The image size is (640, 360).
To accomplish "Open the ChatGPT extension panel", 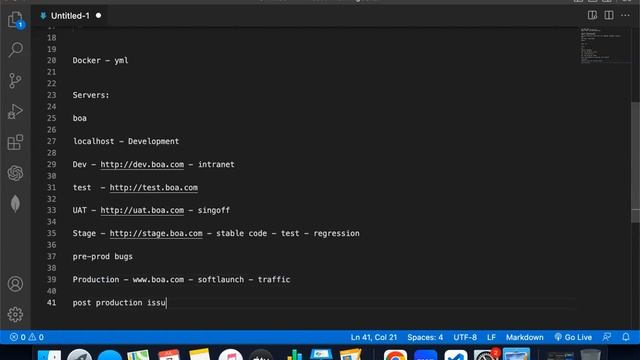I will coord(16,173).
